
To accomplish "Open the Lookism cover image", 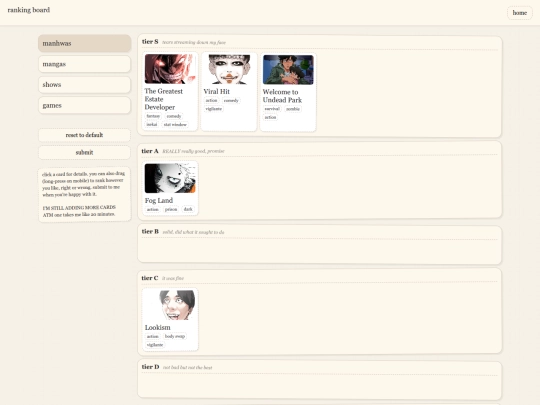I will 170,305.
